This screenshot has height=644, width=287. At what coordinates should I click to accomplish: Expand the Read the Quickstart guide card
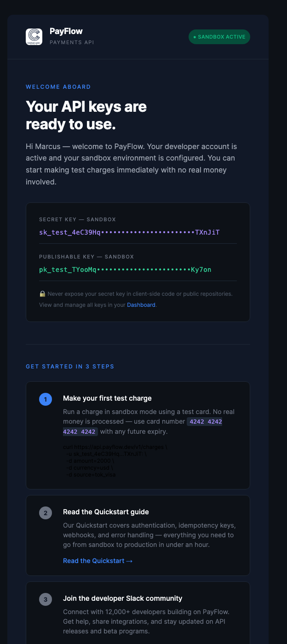coord(138,535)
